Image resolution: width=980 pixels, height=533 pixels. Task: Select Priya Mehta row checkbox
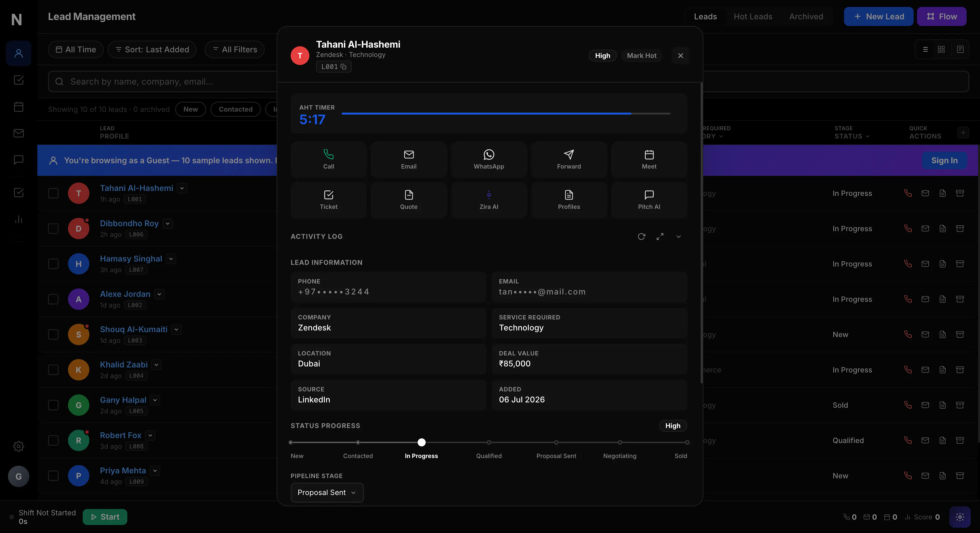(x=53, y=476)
